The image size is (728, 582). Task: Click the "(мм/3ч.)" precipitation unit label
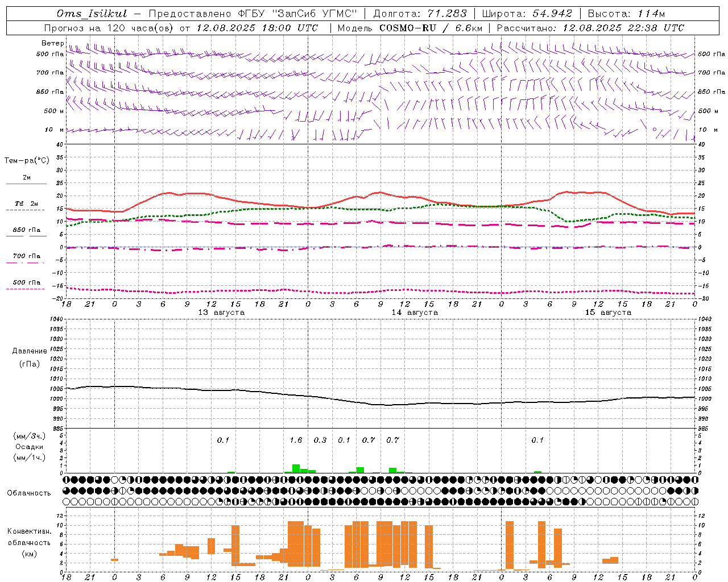click(30, 436)
